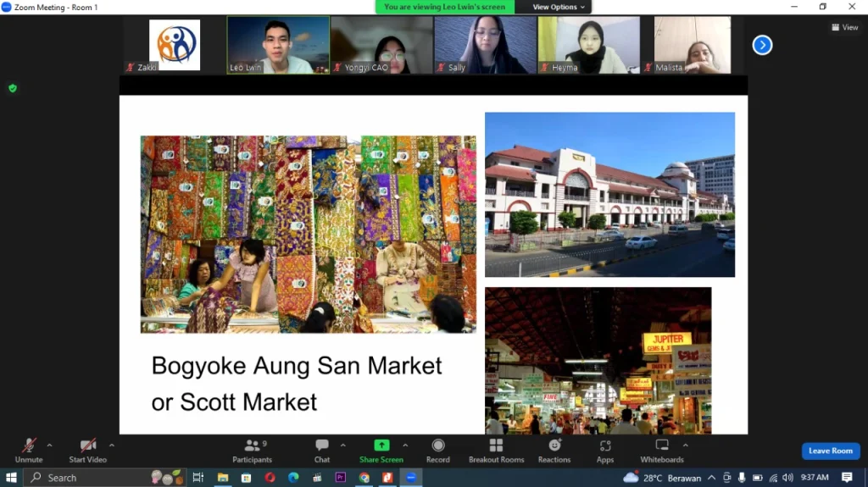868x487 pixels.
Task: Select Malista's video thumbnail
Action: pyautogui.click(x=692, y=45)
